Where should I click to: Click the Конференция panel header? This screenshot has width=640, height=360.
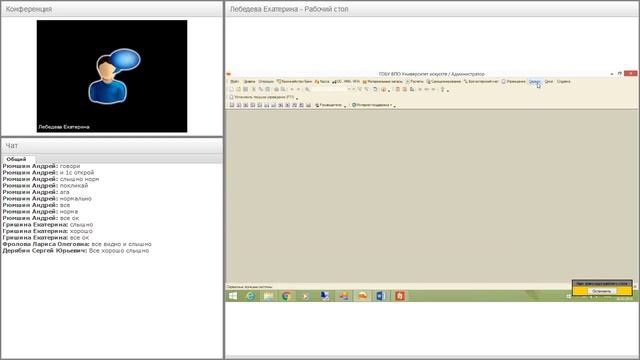[x=112, y=9]
